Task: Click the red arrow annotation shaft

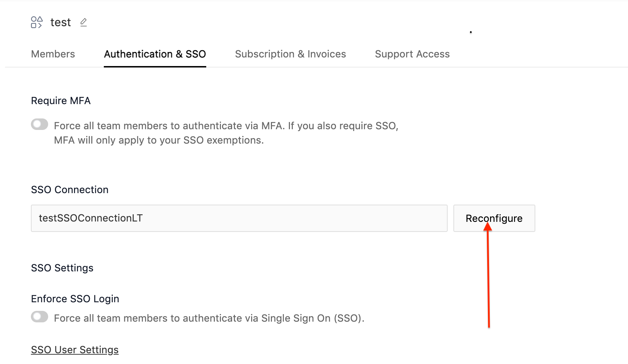Action: point(488,280)
